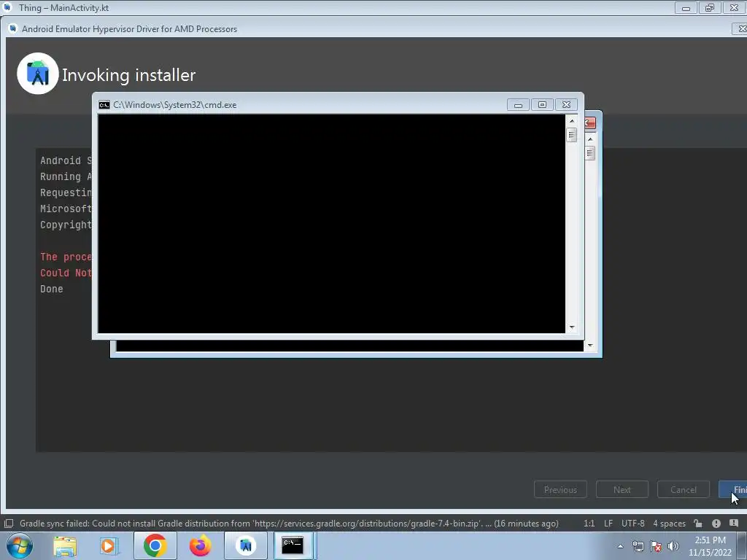Restore down the Android Studio main window
747x560 pixels.
(710, 7)
